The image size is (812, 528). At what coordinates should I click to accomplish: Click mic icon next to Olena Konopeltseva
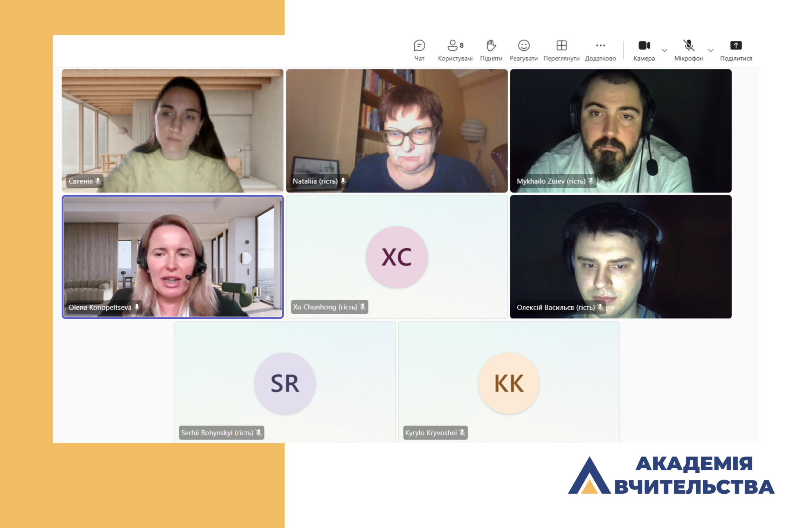137,307
